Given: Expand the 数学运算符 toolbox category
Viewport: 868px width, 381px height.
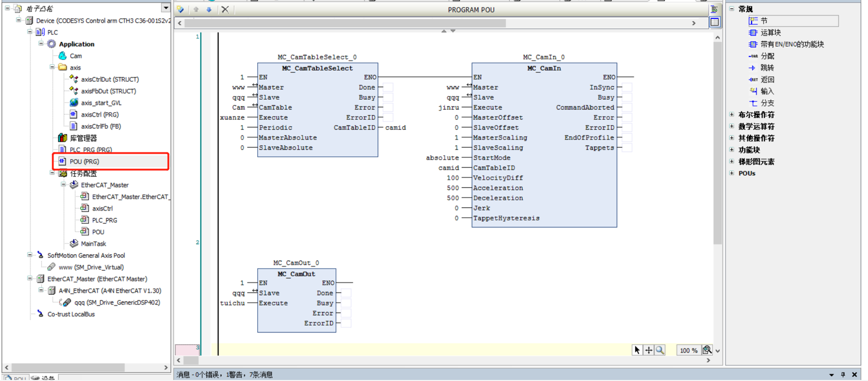Looking at the screenshot, I should (732, 126).
